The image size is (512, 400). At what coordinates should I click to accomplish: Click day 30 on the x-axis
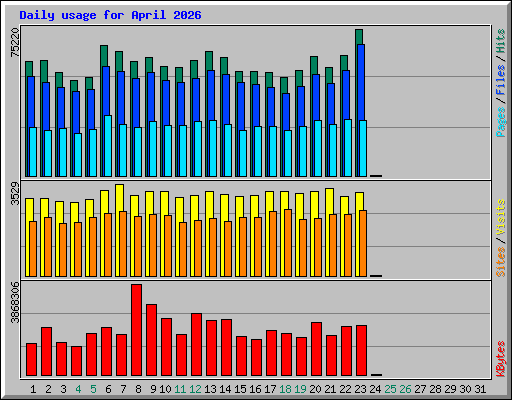click(x=465, y=389)
